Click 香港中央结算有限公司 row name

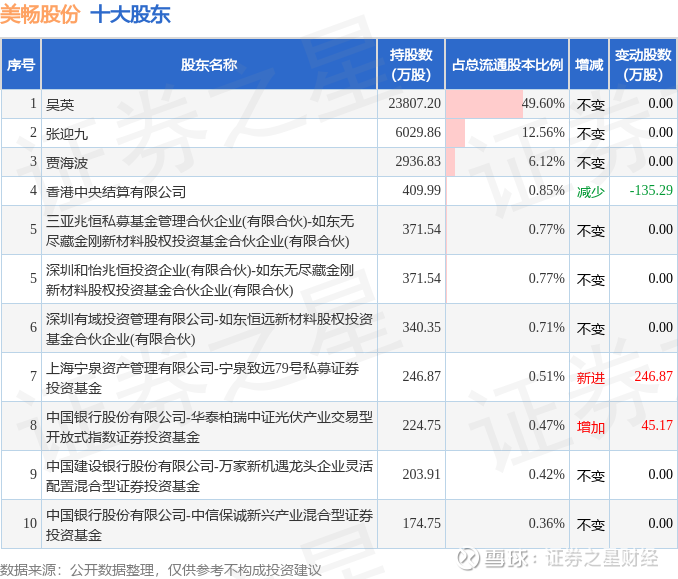click(116, 192)
